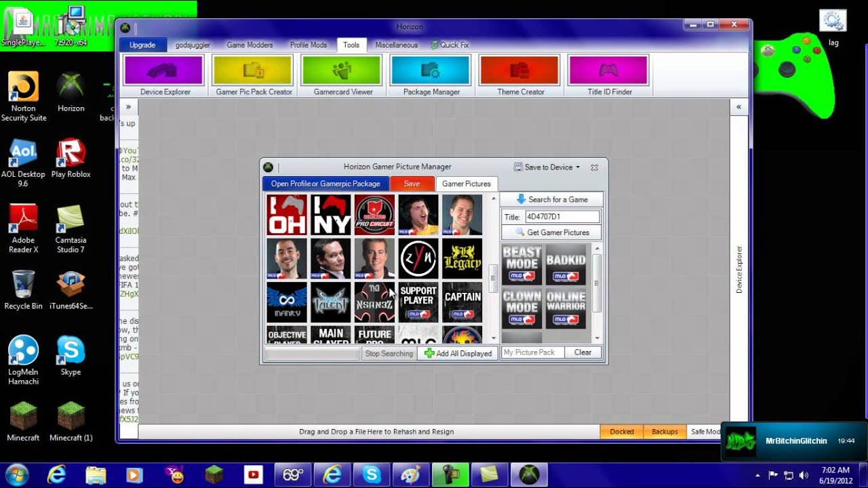Select the Tools tab
868x488 pixels.
(351, 45)
